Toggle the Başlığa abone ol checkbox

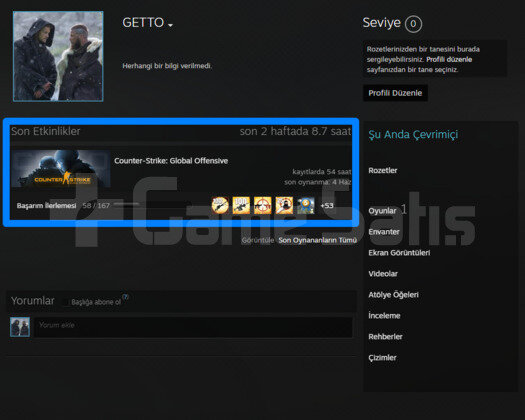(66, 302)
